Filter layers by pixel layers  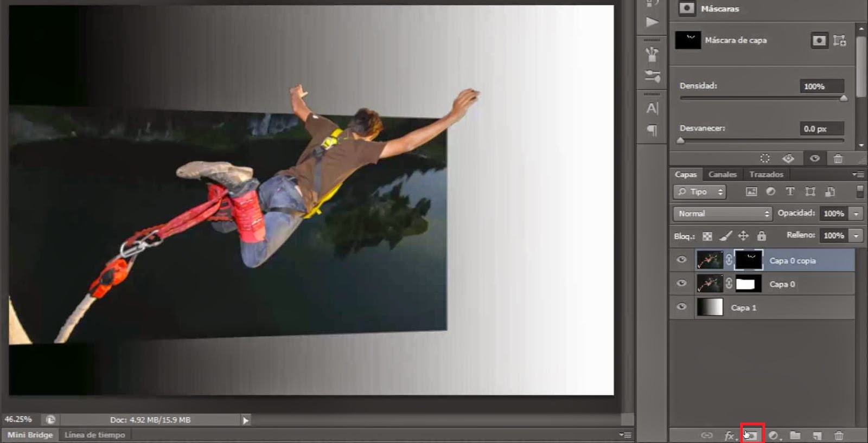click(751, 191)
